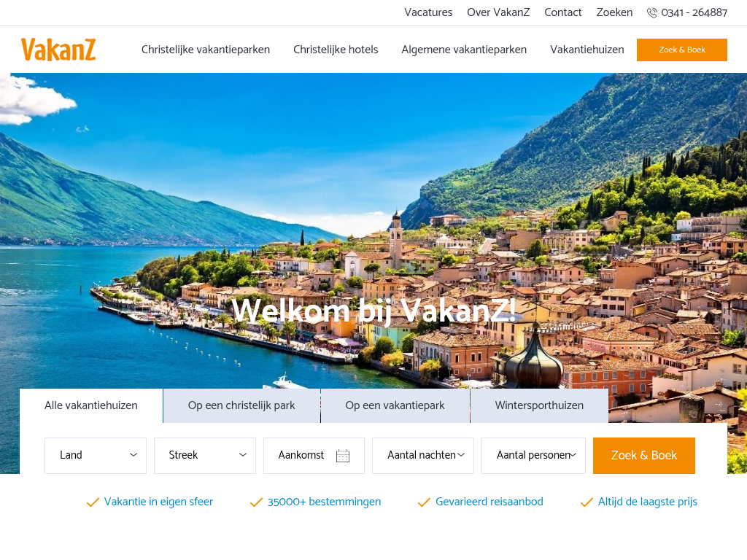The height and width of the screenshot is (560, 747).
Task: Expand the Streek dropdown
Action: coord(205,456)
